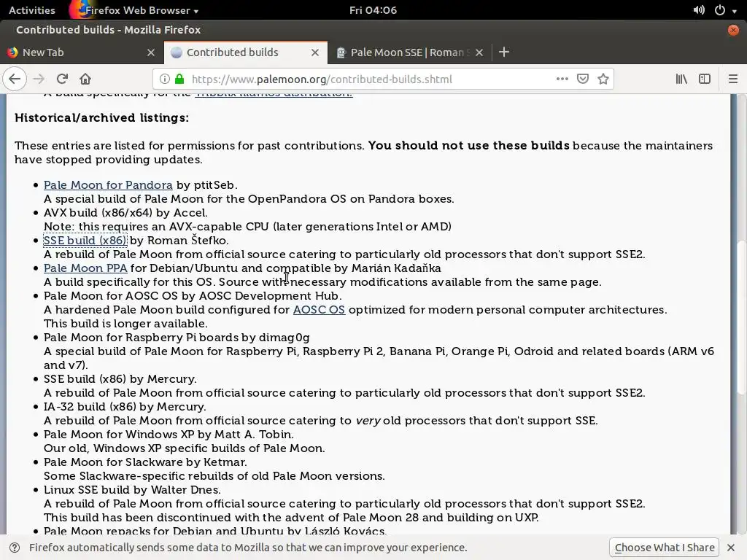Click the Pale Moon for Slackware entry

pyautogui.click(x=145, y=462)
